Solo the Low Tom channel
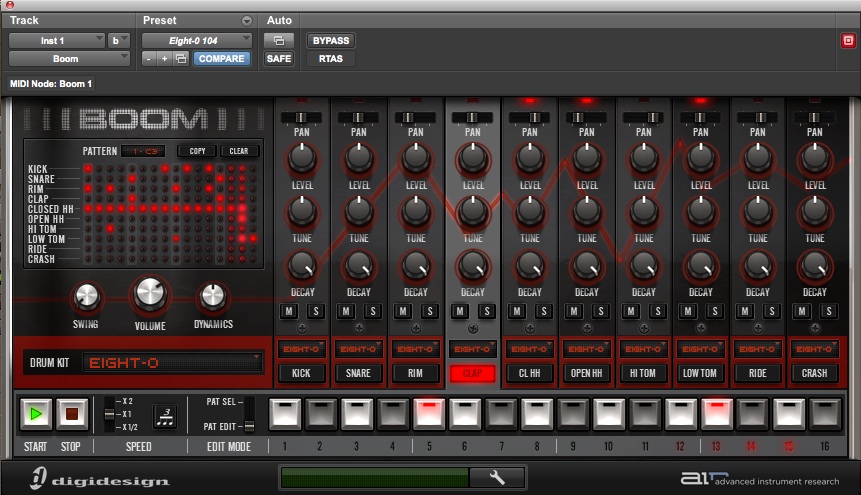 (x=714, y=312)
